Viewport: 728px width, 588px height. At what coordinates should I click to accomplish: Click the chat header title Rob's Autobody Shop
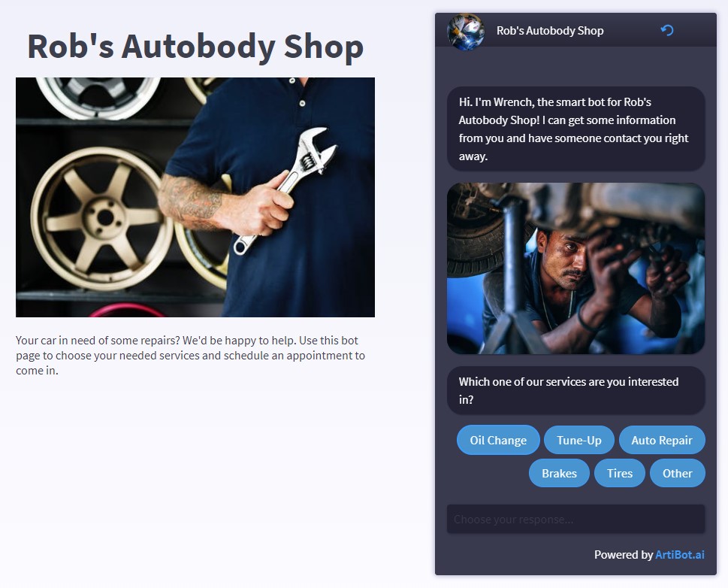[x=550, y=31]
